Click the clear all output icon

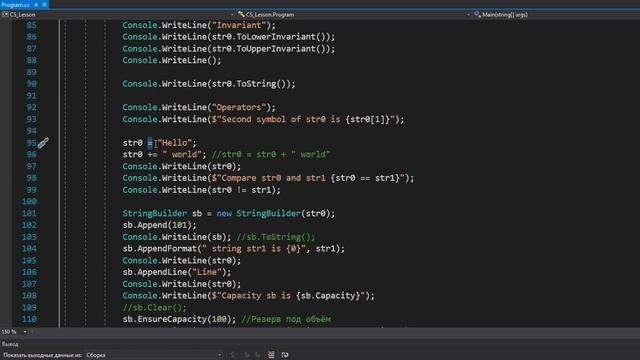point(271,355)
